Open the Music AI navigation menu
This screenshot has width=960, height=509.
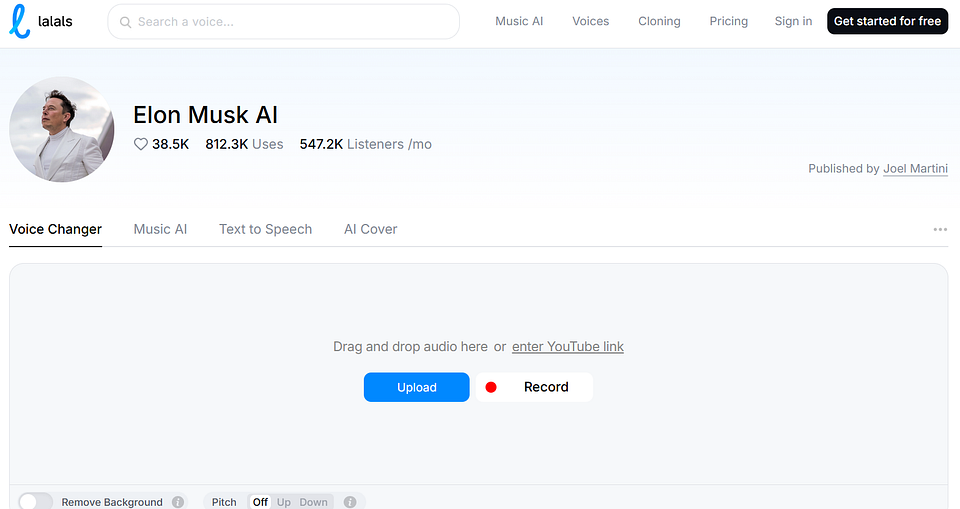[x=519, y=21]
